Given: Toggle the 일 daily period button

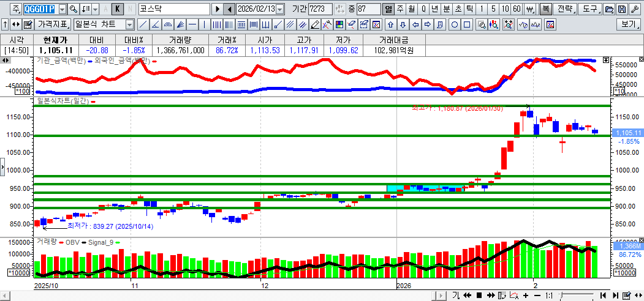Looking at the screenshot, I should [388, 9].
